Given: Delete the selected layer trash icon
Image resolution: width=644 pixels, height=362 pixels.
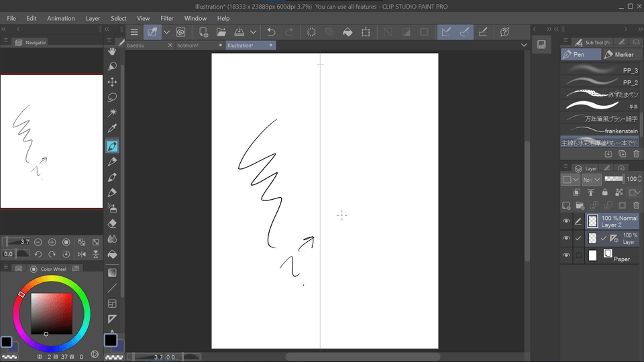Looking at the screenshot, I should click(x=636, y=205).
